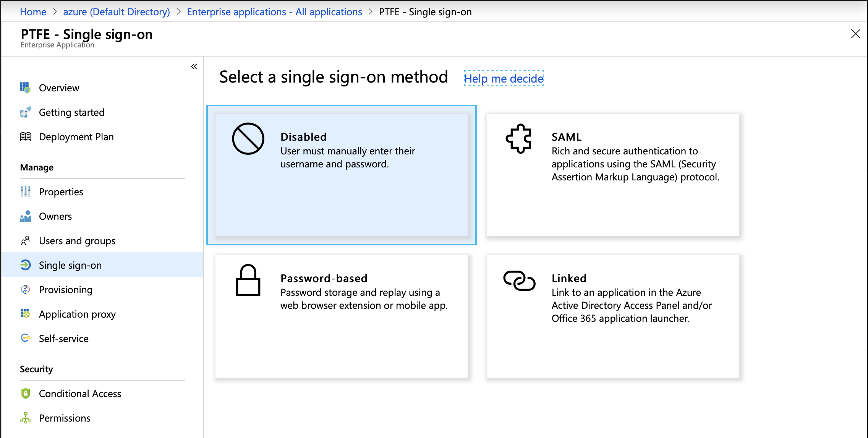Click 'Select a single sign-on method' heading
Image resolution: width=868 pixels, height=438 pixels.
[x=334, y=77]
